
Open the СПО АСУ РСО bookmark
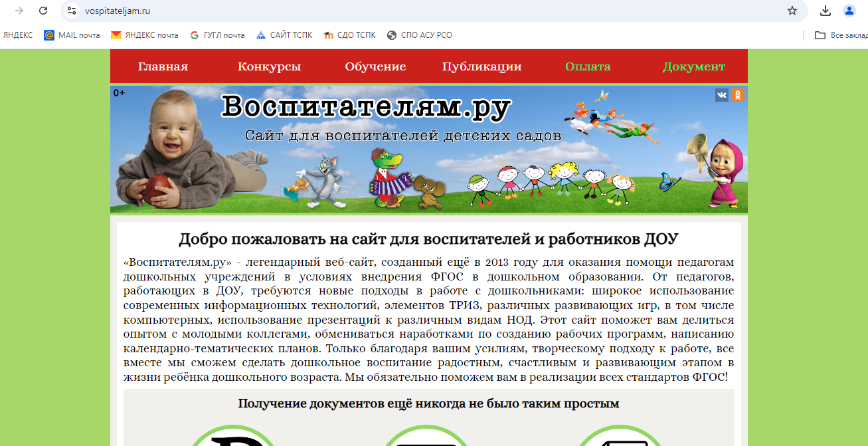(x=420, y=35)
